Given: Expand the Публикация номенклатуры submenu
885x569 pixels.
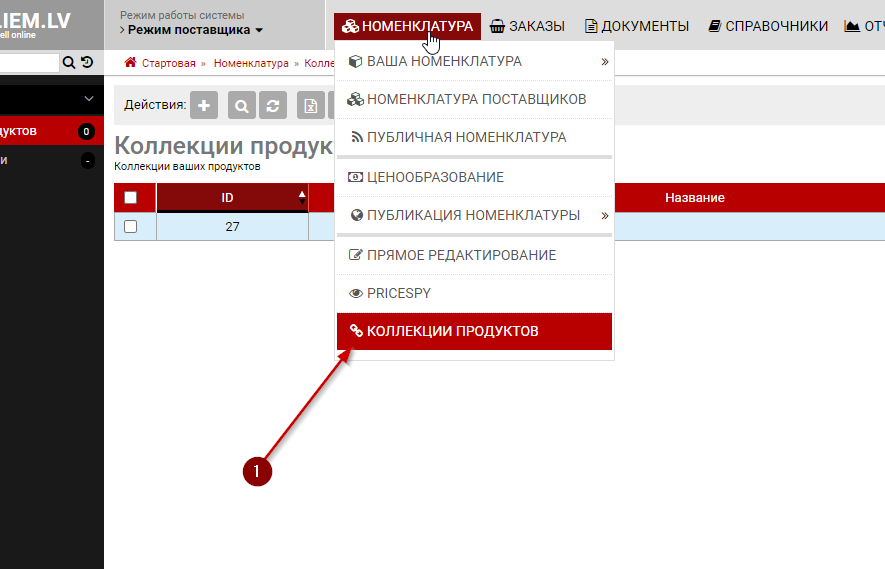Looking at the screenshot, I should [x=604, y=215].
